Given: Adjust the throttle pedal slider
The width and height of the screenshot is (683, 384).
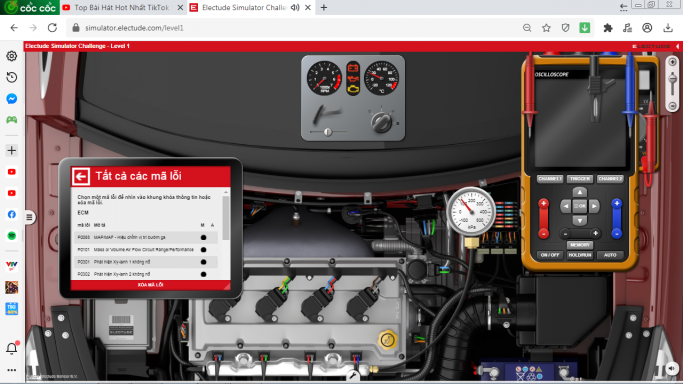Looking at the screenshot, I should click(328, 131).
